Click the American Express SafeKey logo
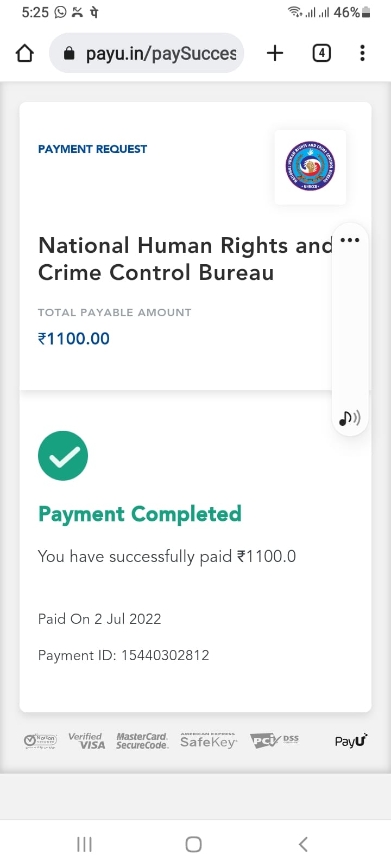 (209, 741)
